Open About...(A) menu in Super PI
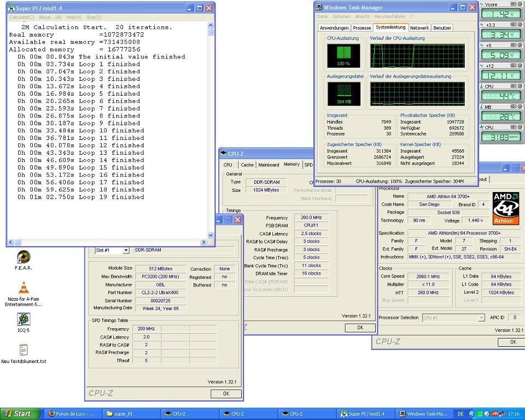Image resolution: width=525 pixels, height=420 pixels. click(x=50, y=17)
